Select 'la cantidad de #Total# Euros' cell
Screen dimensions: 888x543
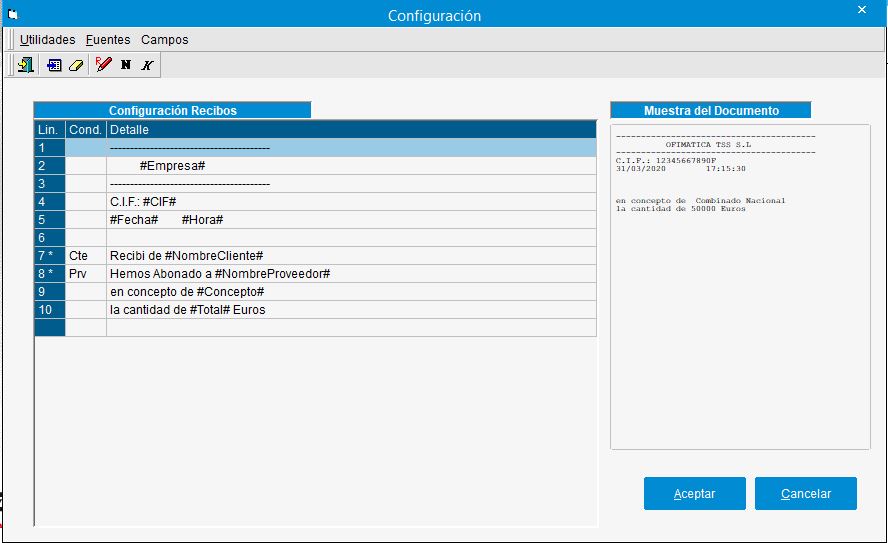pos(351,310)
